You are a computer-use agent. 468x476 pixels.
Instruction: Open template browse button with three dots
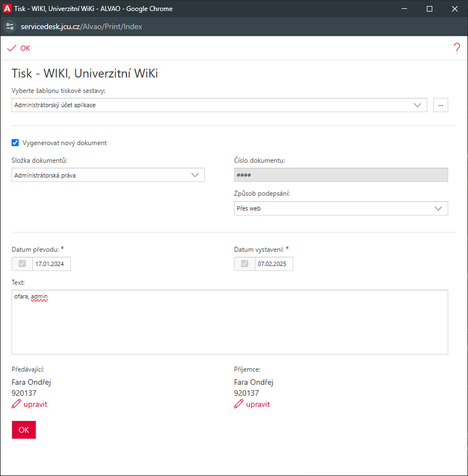(441, 105)
